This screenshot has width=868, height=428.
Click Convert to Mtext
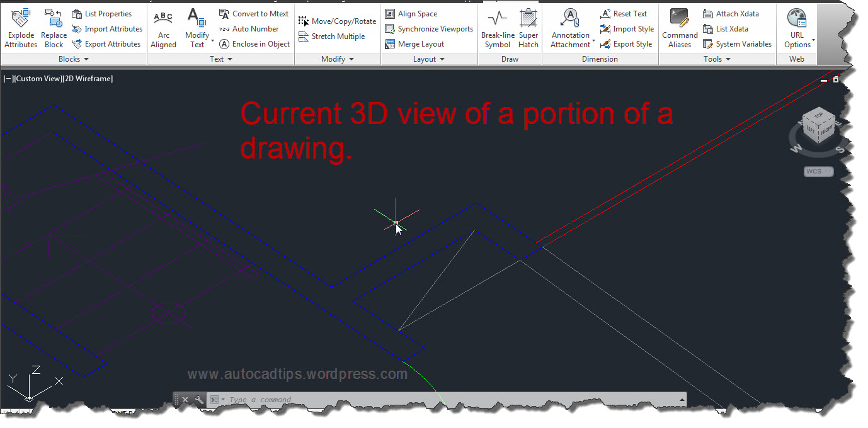tap(254, 13)
